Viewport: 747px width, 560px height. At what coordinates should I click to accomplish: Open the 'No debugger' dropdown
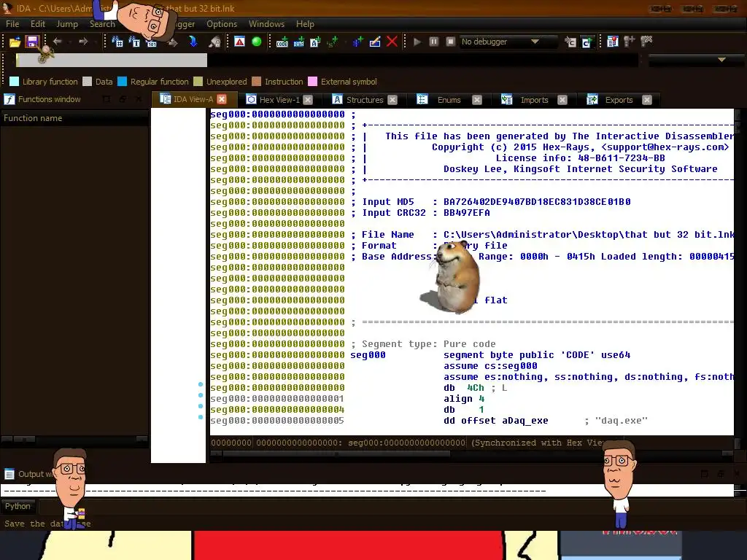click(508, 42)
